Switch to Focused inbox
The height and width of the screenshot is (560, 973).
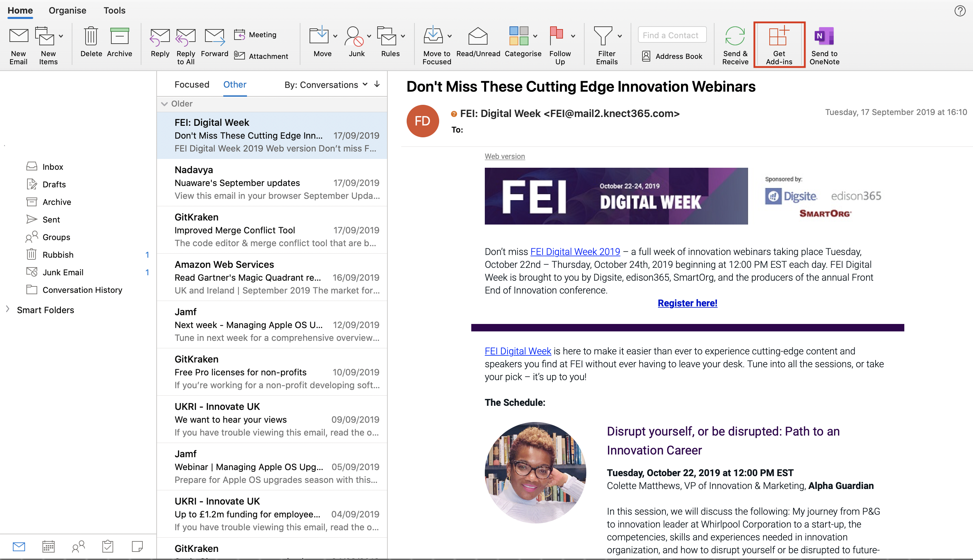pos(191,85)
